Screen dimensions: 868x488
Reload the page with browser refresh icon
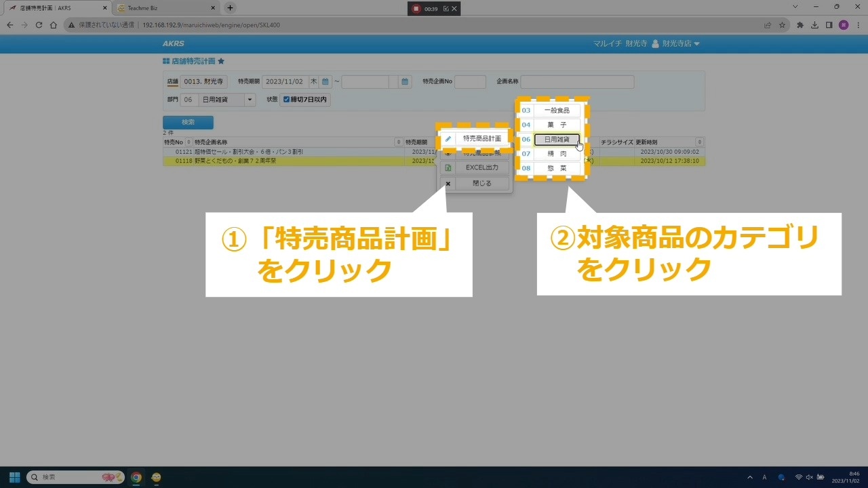point(39,25)
